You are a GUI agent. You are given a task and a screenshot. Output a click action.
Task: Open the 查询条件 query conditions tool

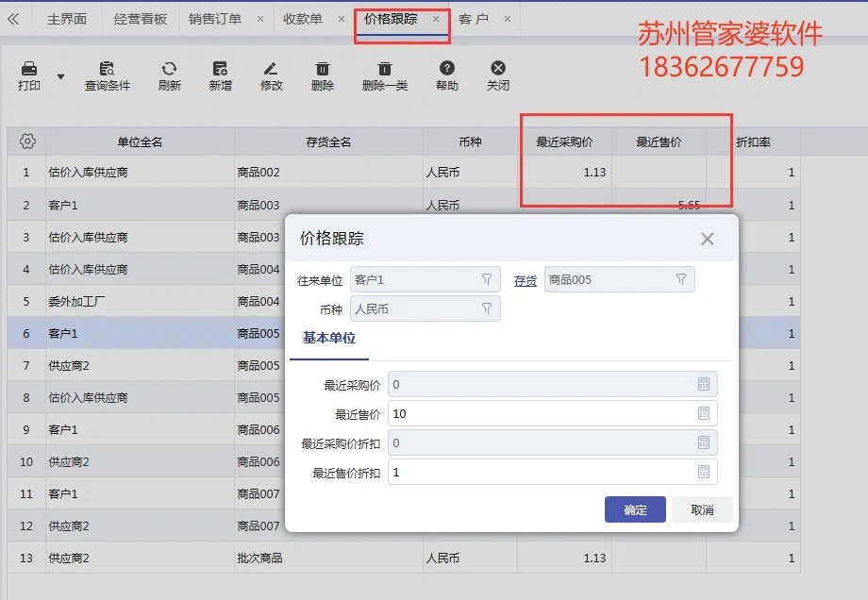pos(108,71)
